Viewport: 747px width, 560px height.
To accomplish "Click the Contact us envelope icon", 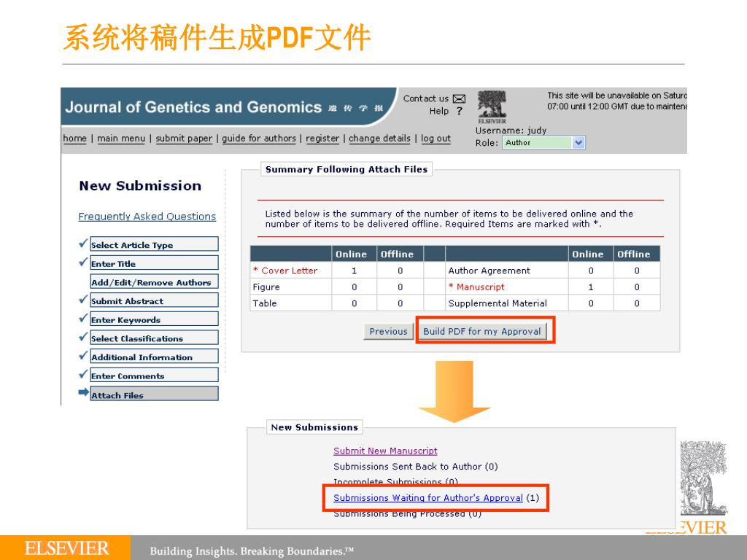I will point(459,98).
